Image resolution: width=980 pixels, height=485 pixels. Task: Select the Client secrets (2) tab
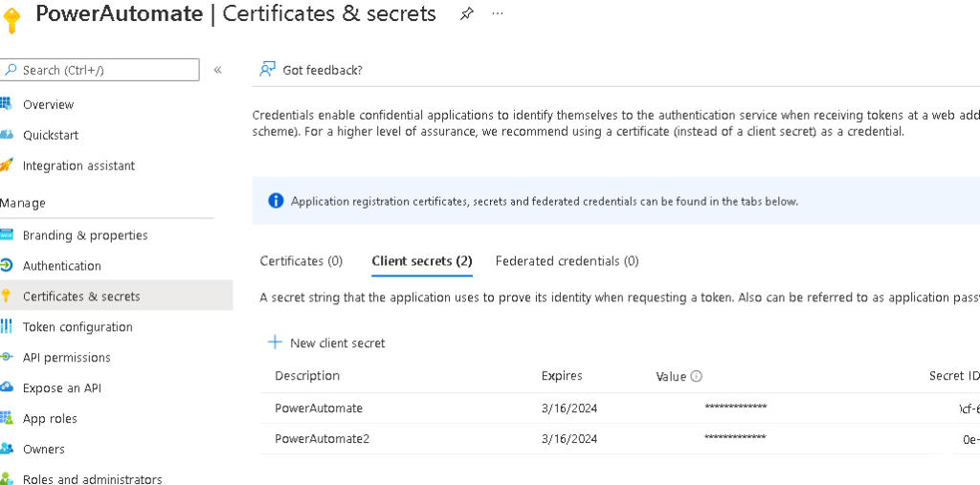[422, 261]
